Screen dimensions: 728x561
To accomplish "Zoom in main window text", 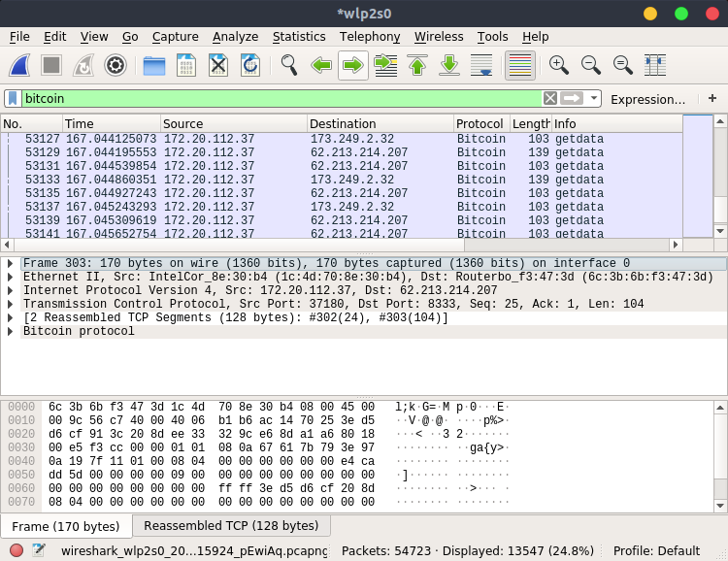I will (558, 65).
